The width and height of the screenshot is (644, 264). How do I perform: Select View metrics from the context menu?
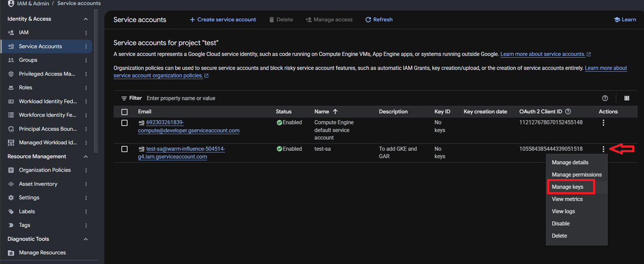[x=577, y=199]
